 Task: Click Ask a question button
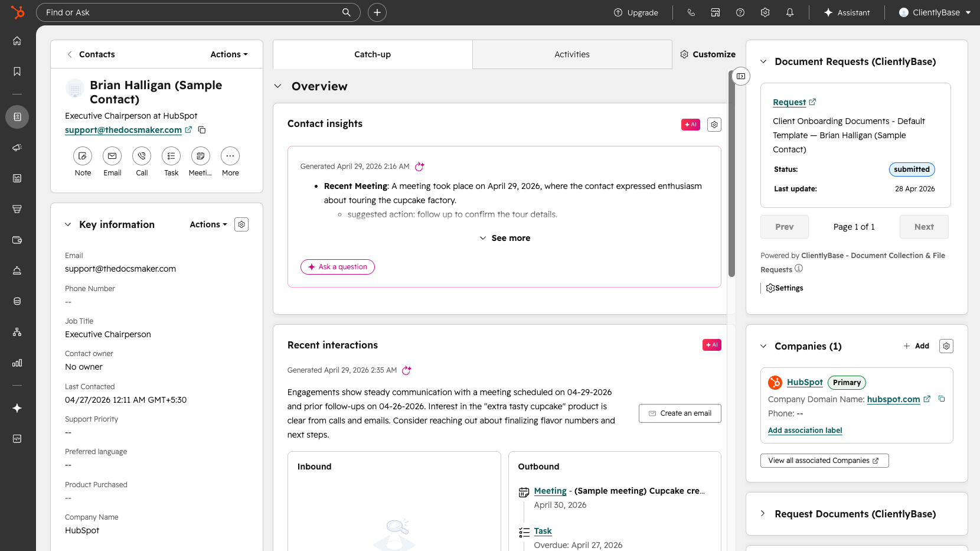[x=338, y=267]
